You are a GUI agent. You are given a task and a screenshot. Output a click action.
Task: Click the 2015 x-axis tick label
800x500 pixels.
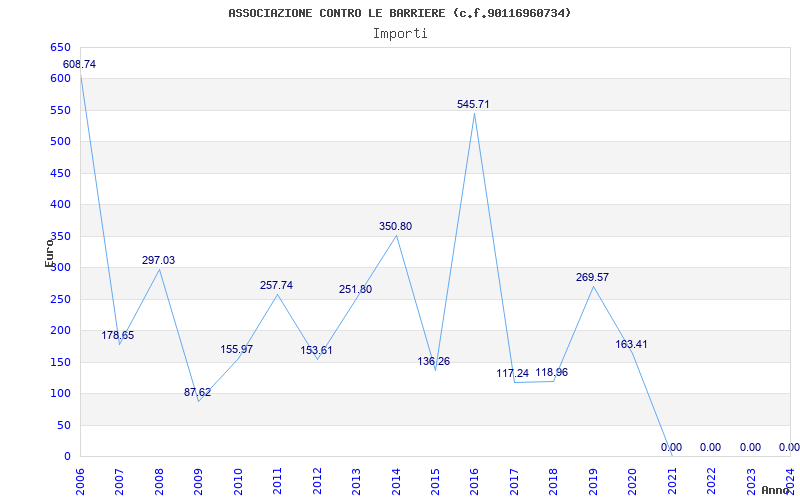(x=435, y=482)
